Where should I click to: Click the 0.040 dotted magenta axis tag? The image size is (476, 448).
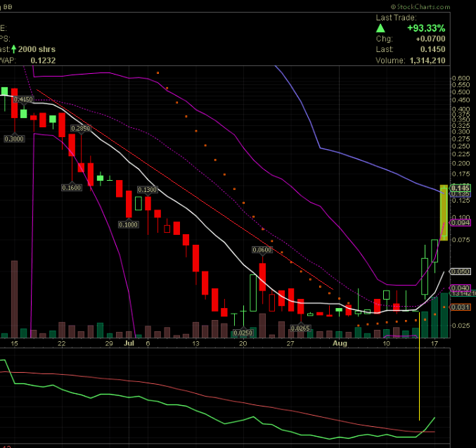click(x=460, y=288)
